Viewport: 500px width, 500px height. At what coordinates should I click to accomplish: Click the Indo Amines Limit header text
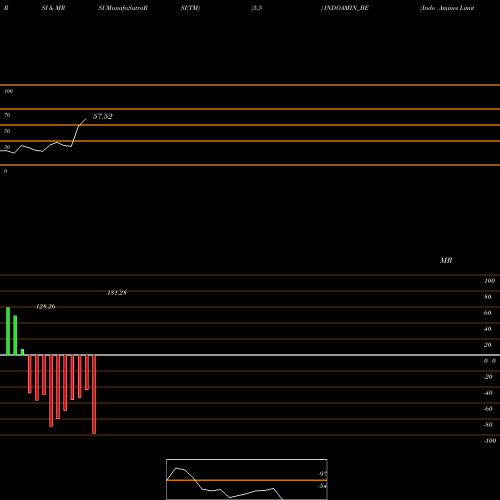click(447, 8)
